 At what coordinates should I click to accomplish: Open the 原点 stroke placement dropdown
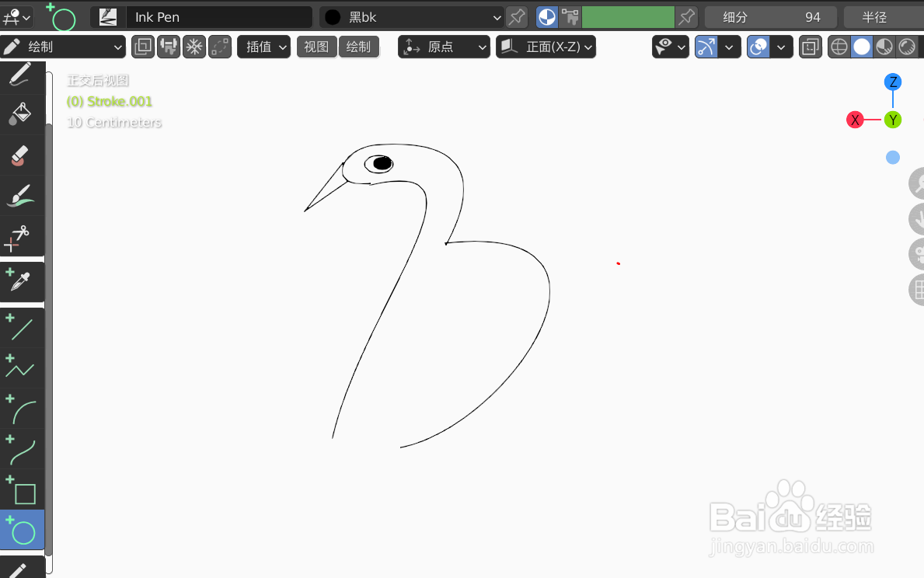point(444,47)
